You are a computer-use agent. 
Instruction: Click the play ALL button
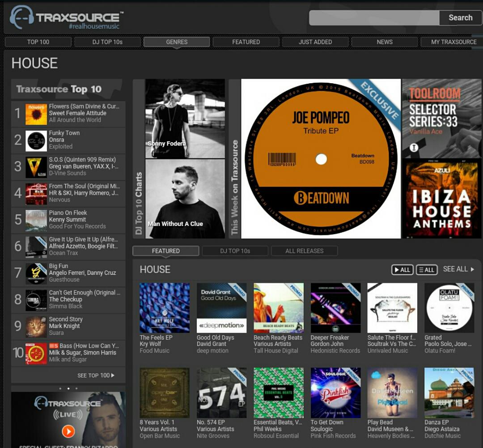pos(402,270)
